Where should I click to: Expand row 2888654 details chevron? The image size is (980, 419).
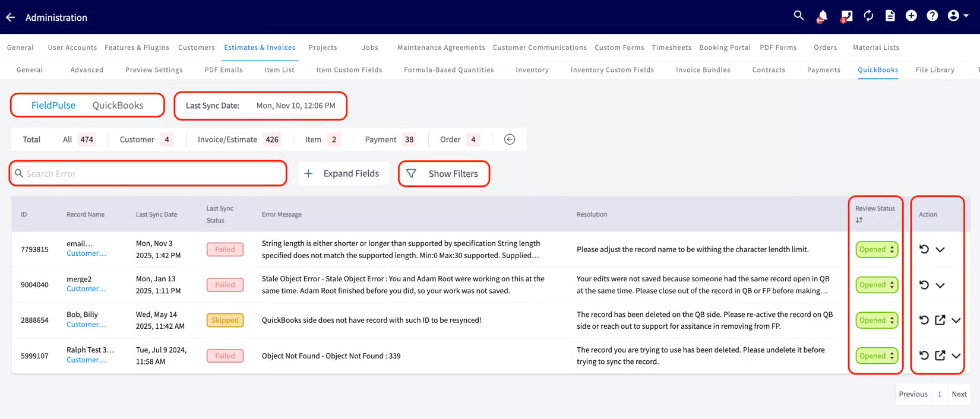(956, 320)
